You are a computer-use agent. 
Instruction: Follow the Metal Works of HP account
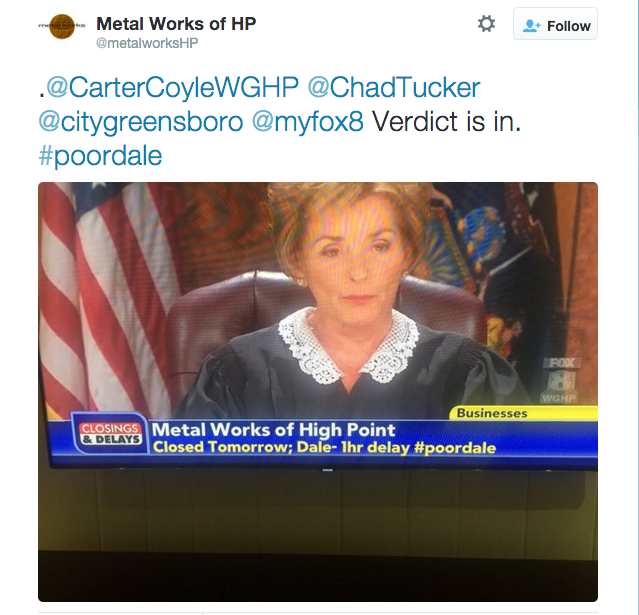click(555, 24)
